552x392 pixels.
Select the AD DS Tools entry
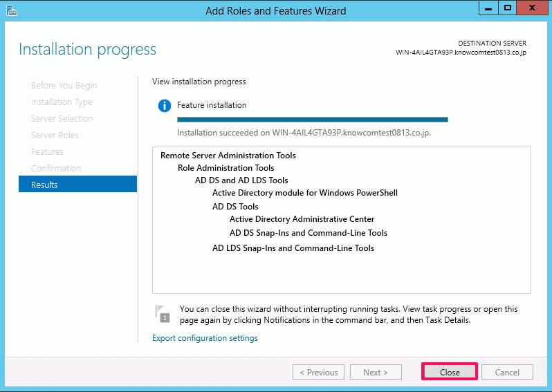point(235,207)
